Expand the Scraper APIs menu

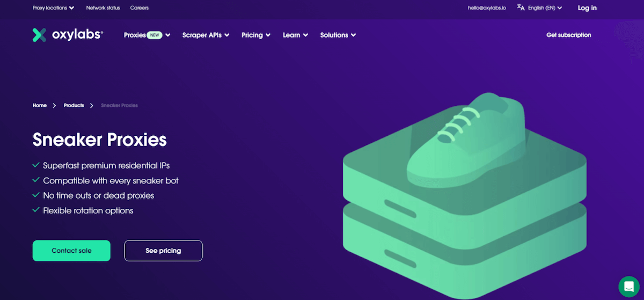click(206, 35)
